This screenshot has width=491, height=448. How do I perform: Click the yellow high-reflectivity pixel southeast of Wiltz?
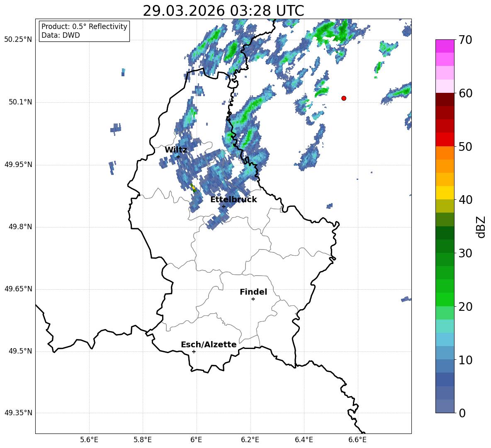(x=193, y=188)
